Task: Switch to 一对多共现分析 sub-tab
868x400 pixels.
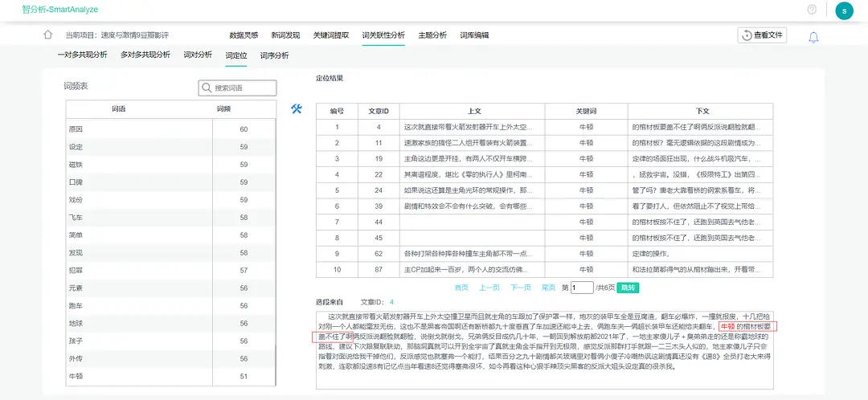Action: 83,55
